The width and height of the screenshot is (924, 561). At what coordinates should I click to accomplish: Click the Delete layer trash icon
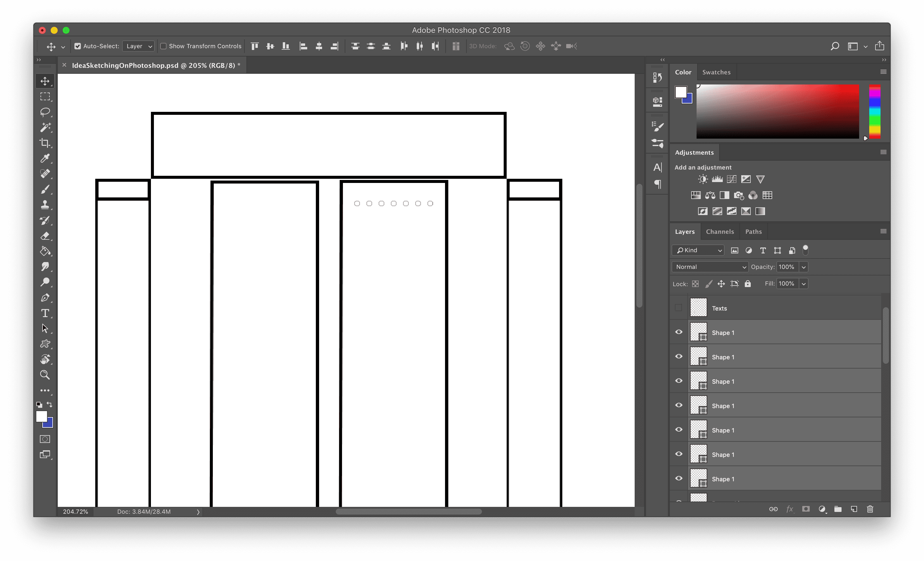click(x=870, y=509)
